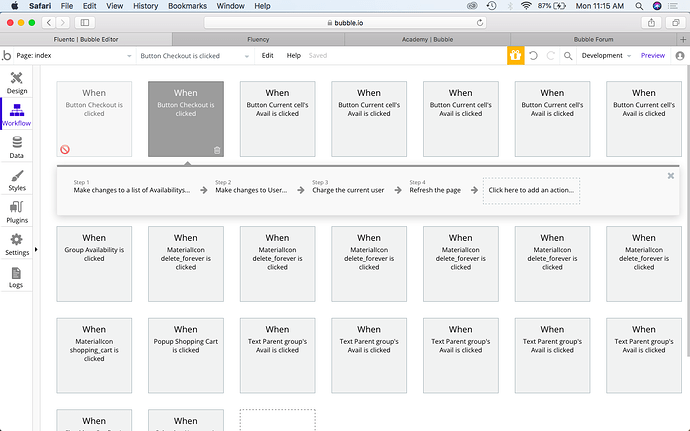The image size is (690, 431).
Task: Click the Preview link
Action: pyautogui.click(x=653, y=55)
